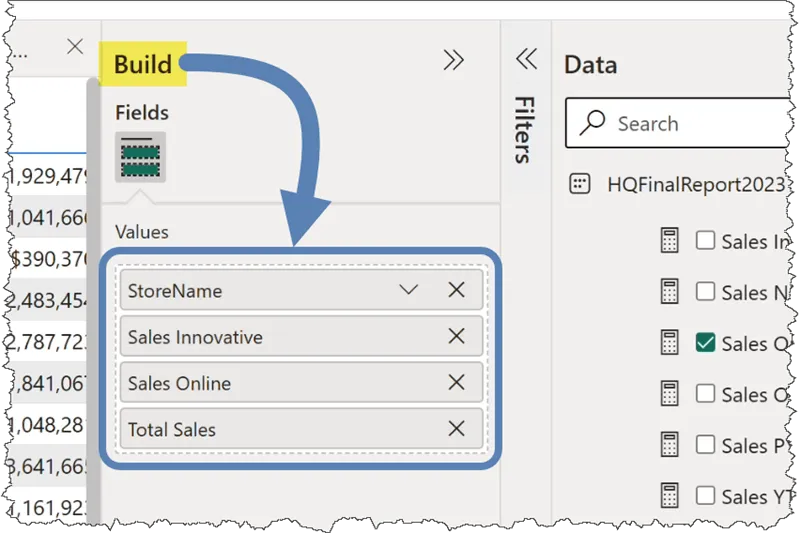This screenshot has width=800, height=533.
Task: Remove StoreName field from Values
Action: (457, 291)
